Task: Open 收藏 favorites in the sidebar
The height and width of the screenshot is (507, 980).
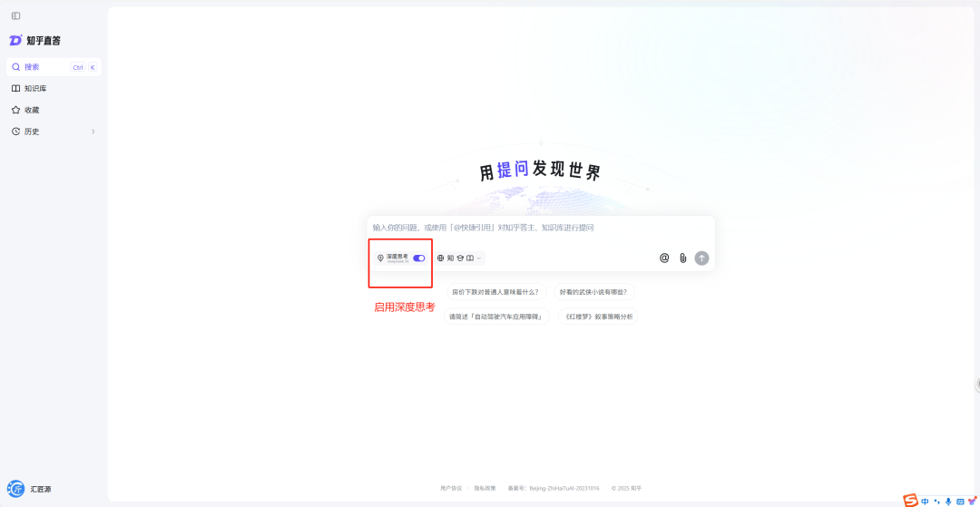Action: (54, 110)
